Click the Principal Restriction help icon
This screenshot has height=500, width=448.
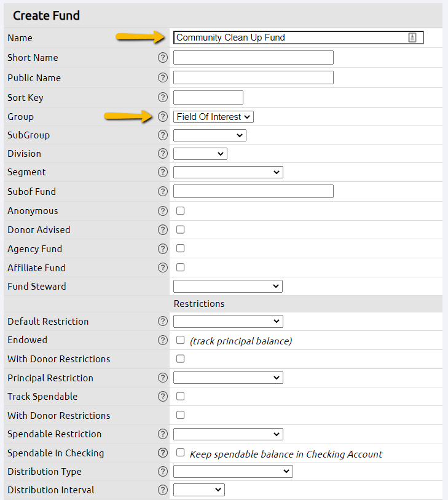click(162, 377)
